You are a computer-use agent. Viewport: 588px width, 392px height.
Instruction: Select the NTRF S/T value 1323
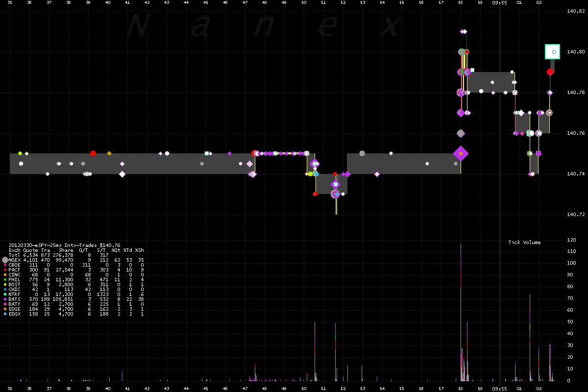pyautogui.click(x=102, y=294)
